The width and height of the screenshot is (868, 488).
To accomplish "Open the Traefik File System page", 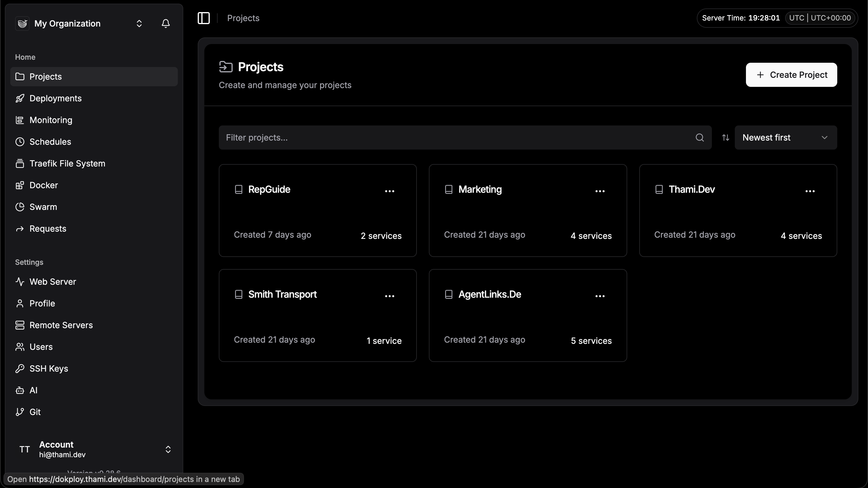I will pyautogui.click(x=68, y=163).
